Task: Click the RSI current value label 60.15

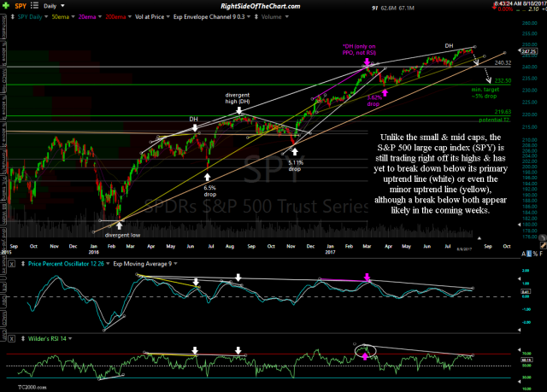Action: (526, 360)
